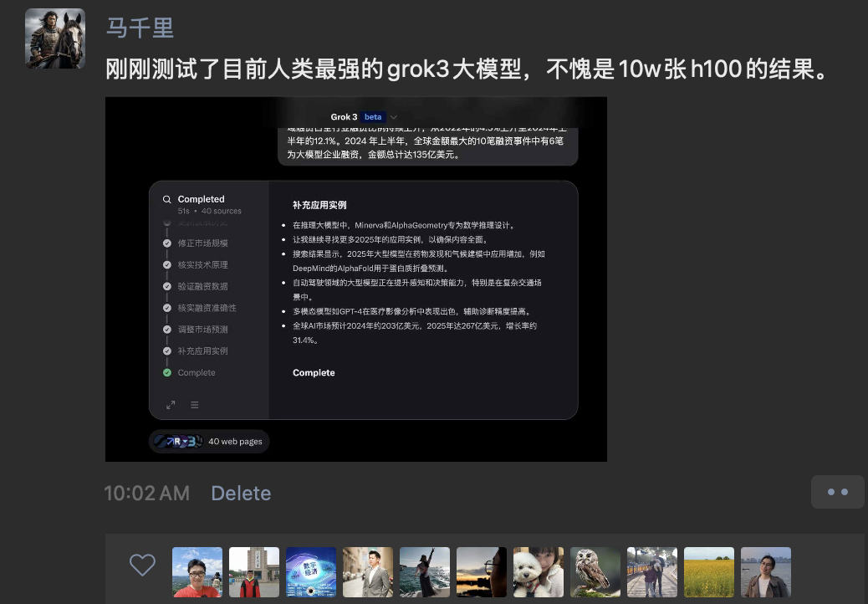868x604 pixels.
Task: Click the liker avatar of people on walkway
Action: pyautogui.click(x=652, y=572)
